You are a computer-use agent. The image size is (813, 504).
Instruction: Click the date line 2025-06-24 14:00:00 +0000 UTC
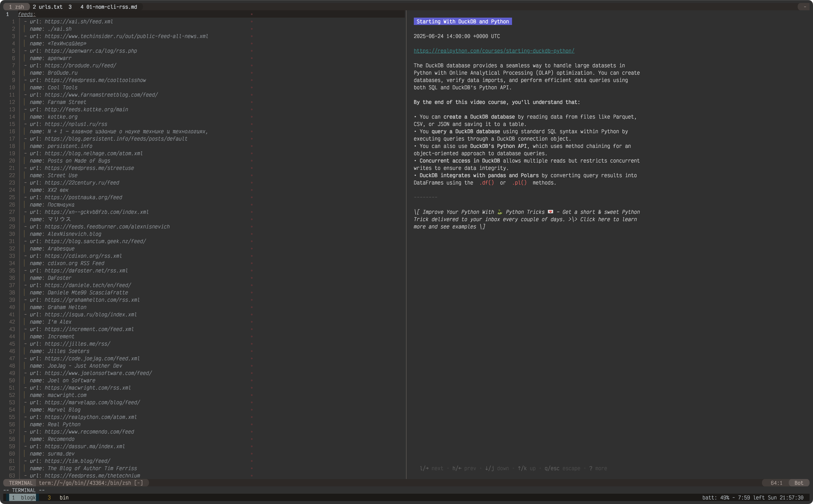tap(457, 36)
